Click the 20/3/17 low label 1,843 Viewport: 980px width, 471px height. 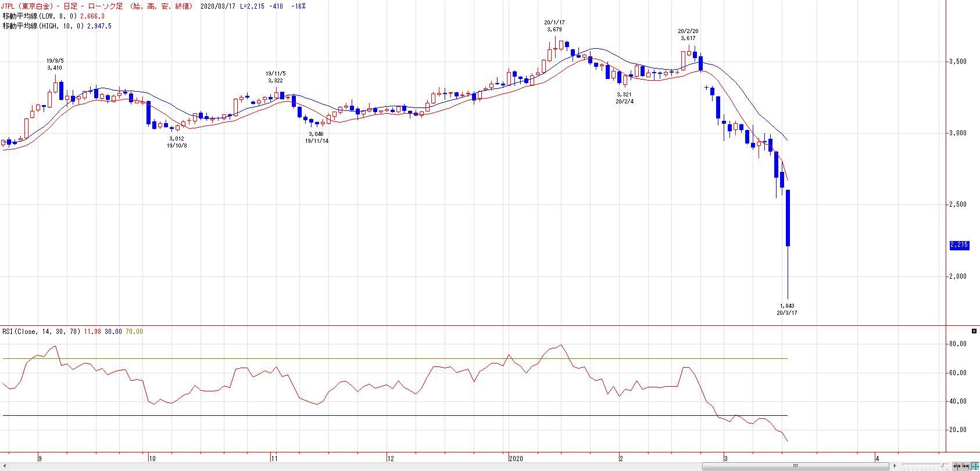coord(787,305)
